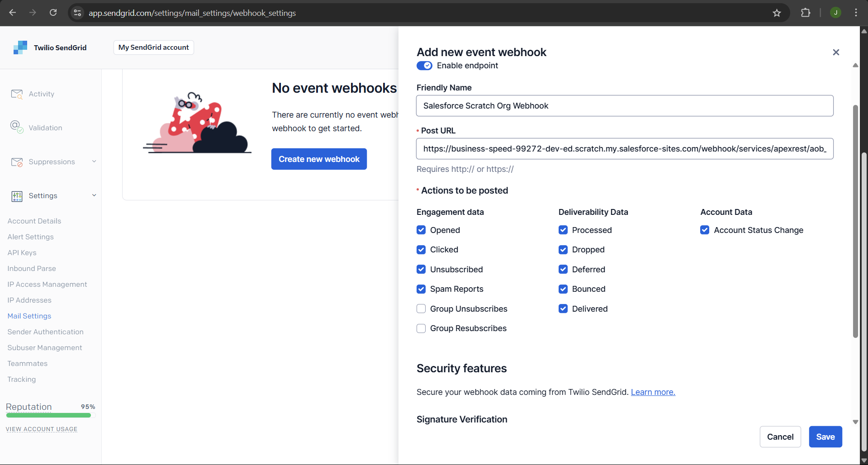
Task: Cancel the webhook creation
Action: click(x=780, y=437)
